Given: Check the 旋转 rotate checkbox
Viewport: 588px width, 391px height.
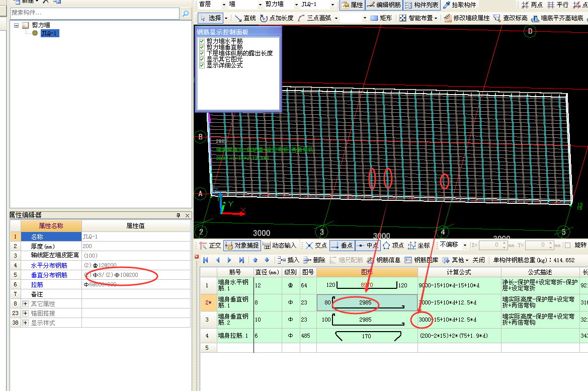Looking at the screenshot, I should pyautogui.click(x=568, y=246).
